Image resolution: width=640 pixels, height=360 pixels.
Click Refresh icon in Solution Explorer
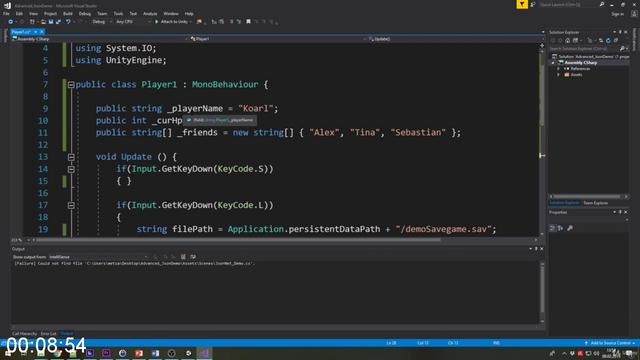608,40
